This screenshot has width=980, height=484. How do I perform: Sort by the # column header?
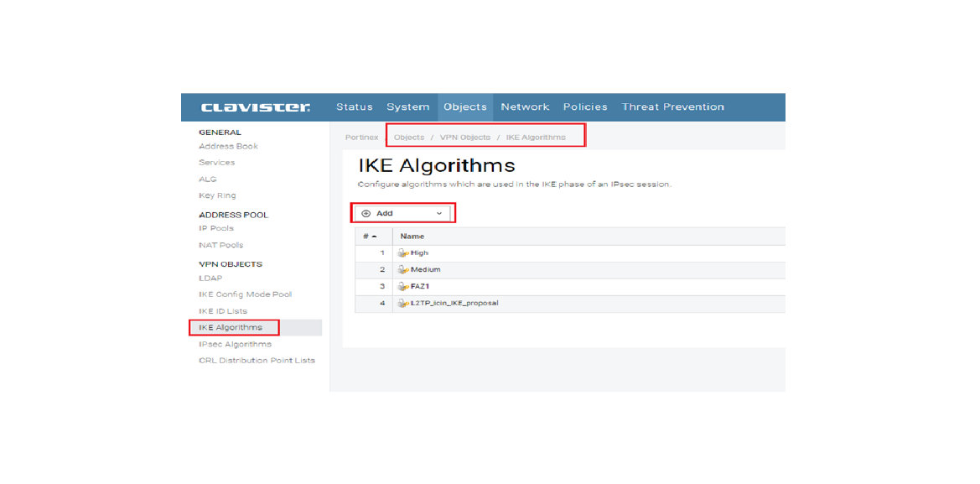370,237
